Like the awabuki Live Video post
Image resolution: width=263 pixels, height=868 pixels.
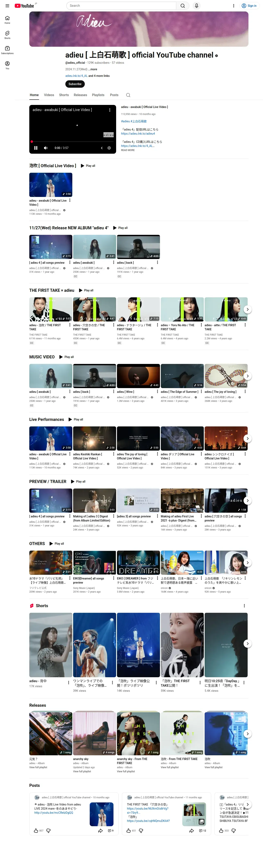[36, 831]
